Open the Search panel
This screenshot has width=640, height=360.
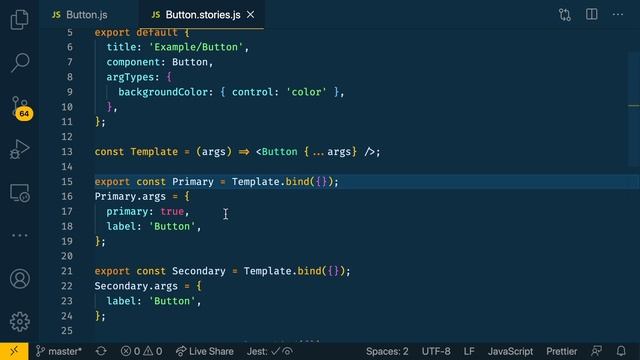[x=19, y=63]
